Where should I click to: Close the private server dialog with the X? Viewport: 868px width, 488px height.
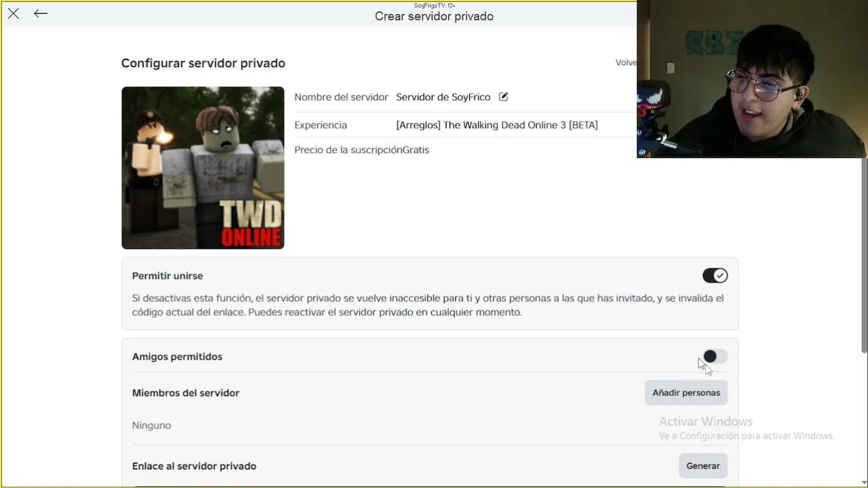tap(14, 14)
